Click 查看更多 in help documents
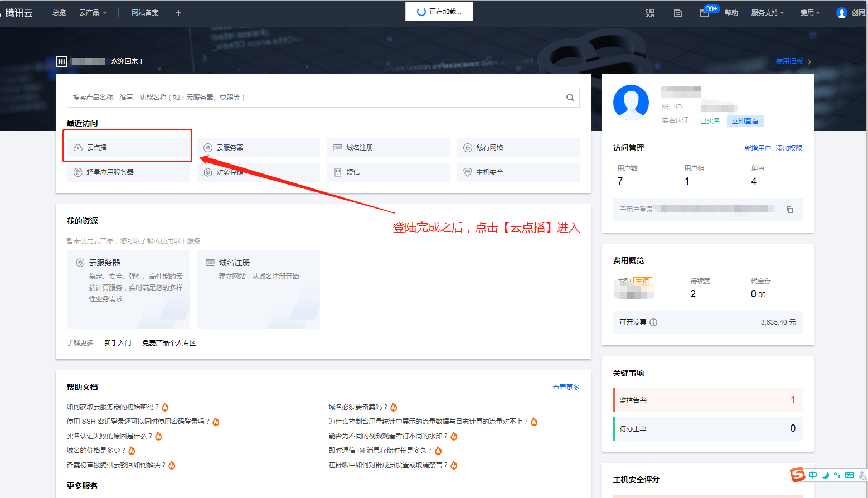 566,388
